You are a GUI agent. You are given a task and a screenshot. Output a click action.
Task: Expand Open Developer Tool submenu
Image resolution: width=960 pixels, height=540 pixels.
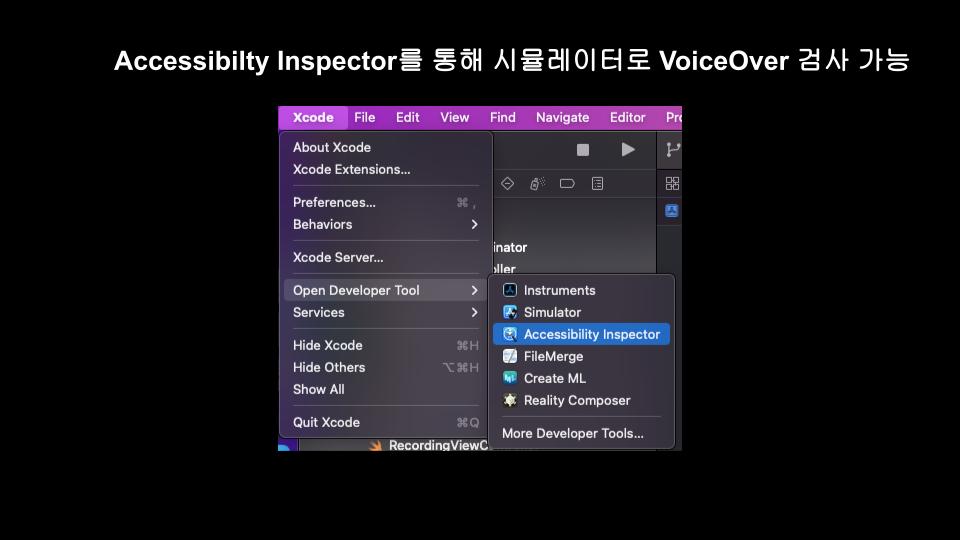pyautogui.click(x=386, y=291)
